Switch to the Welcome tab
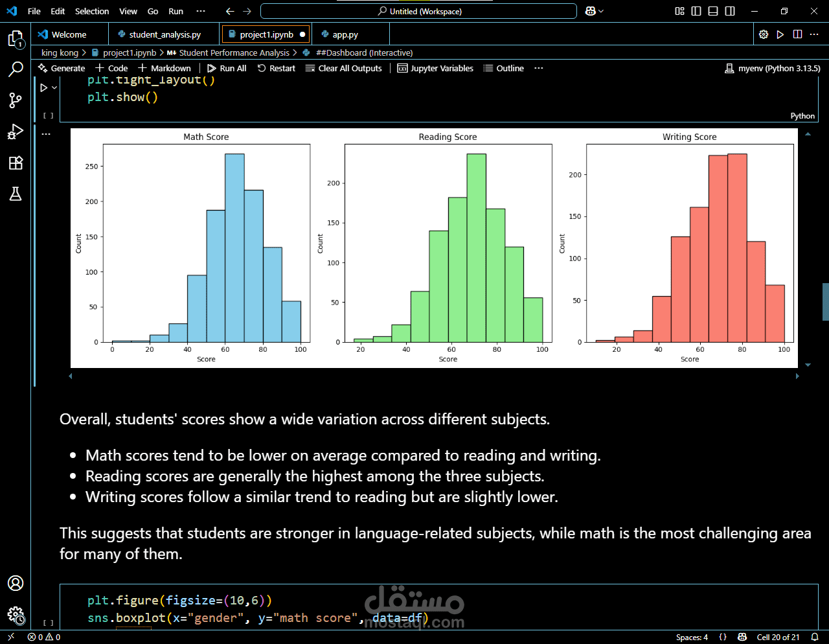The width and height of the screenshot is (829, 644). (69, 34)
